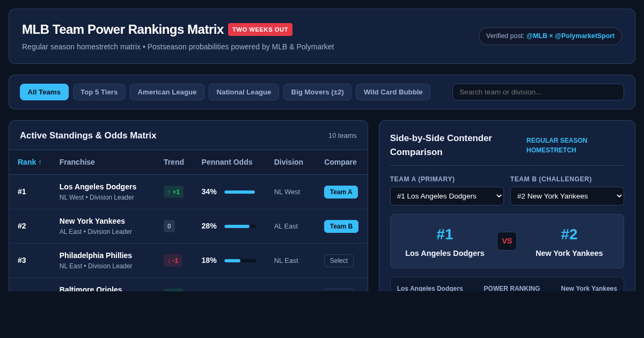The image size is (644, 338).
Task: Open the @PolymarketSport link
Action: point(584,36)
